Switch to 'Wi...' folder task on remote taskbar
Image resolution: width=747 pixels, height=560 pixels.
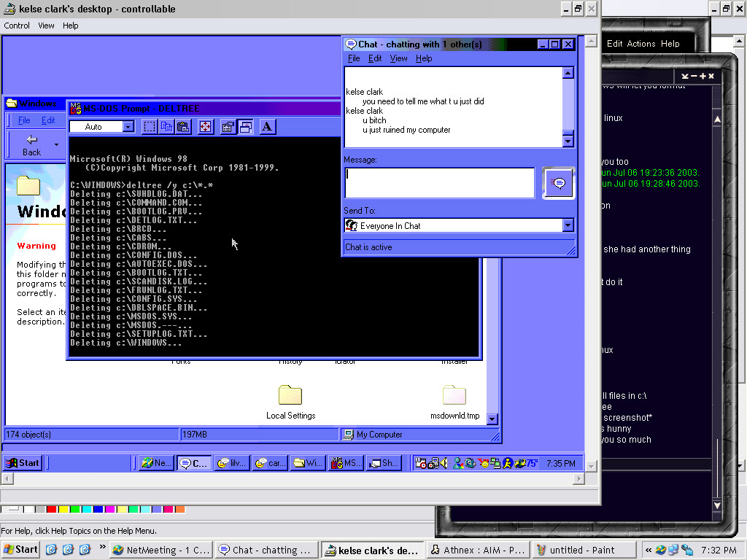(x=308, y=463)
